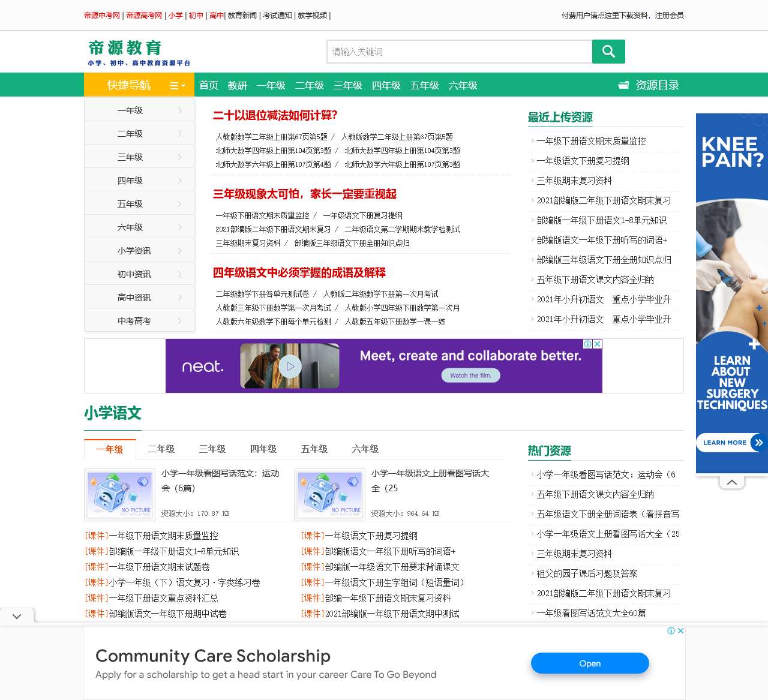Select 六年级 in the green navbar
Screen dimensions: 768x700
click(x=463, y=85)
